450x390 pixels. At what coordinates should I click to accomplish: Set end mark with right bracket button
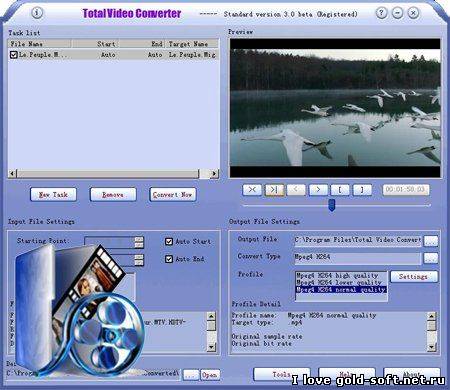pos(362,190)
